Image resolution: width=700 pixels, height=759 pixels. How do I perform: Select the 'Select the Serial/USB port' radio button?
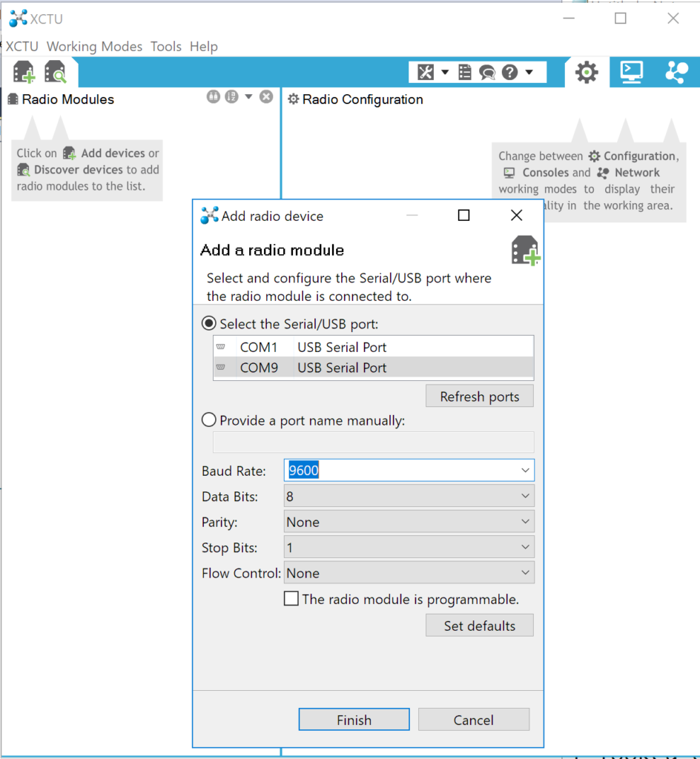pos(208,323)
